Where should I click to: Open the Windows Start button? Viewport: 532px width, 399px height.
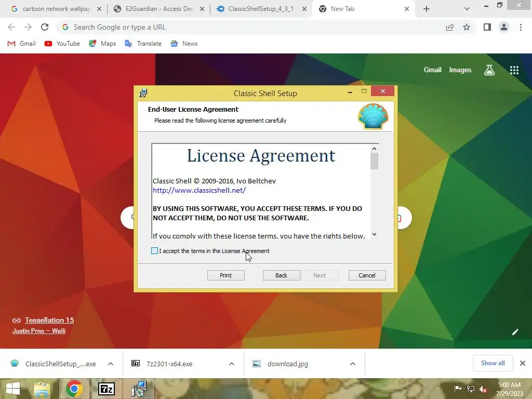click(13, 389)
